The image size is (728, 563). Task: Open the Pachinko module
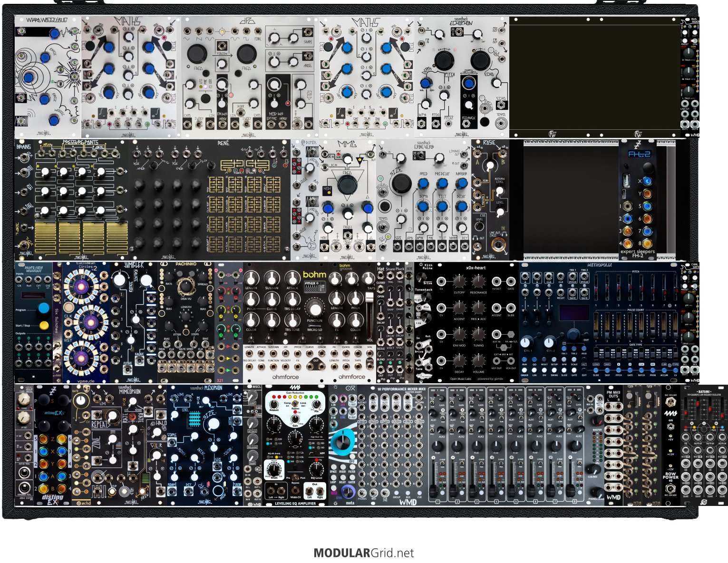(186, 322)
